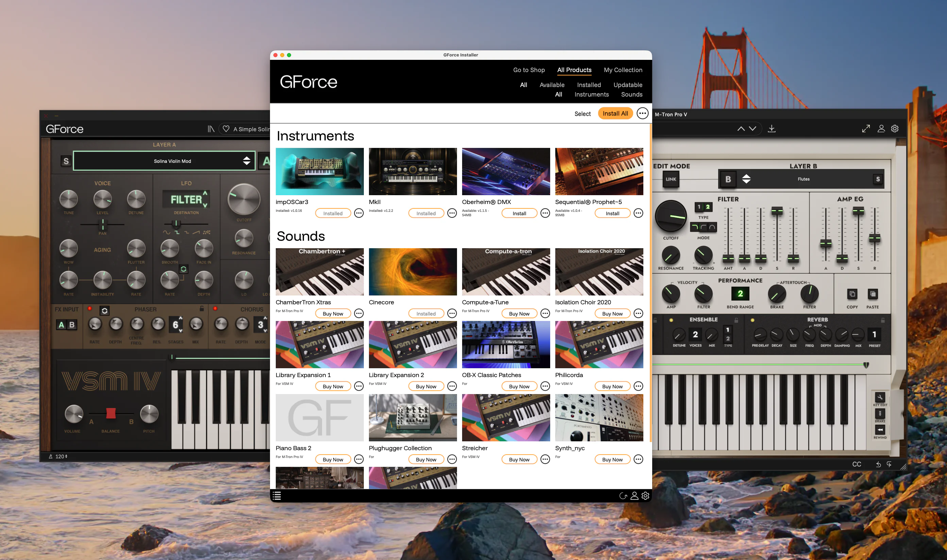
Task: Toggle the Layer B solo S button
Action: point(878,179)
